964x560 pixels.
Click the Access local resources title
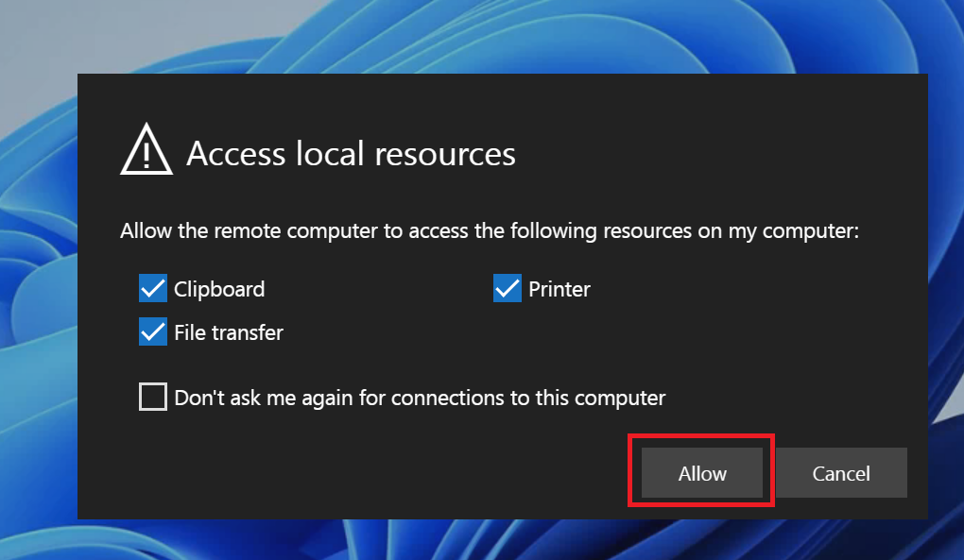(351, 153)
